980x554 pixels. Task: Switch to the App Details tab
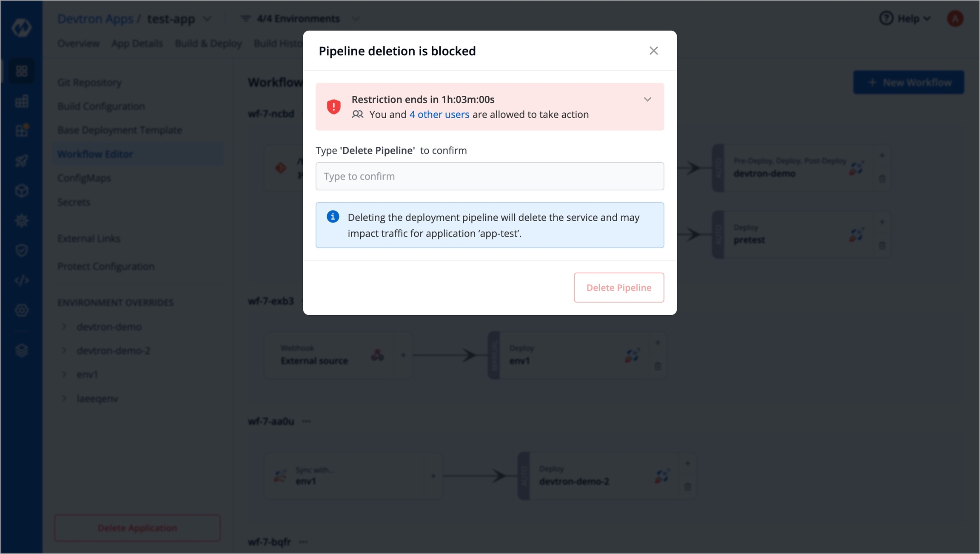[137, 43]
